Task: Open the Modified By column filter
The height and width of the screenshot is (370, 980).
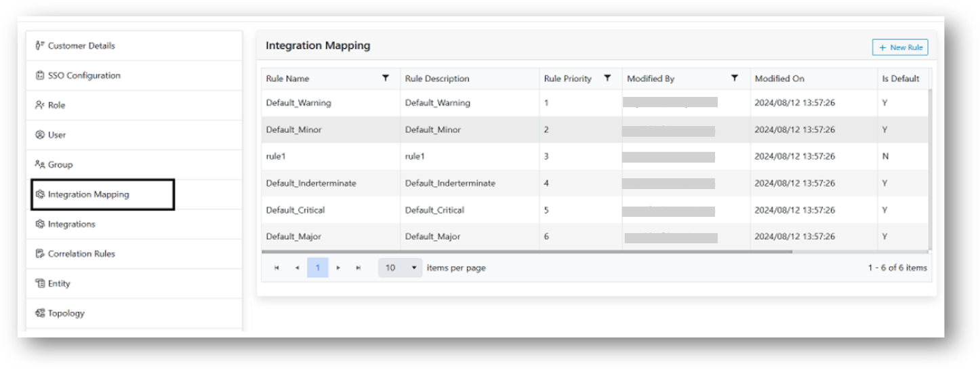Action: tap(734, 79)
